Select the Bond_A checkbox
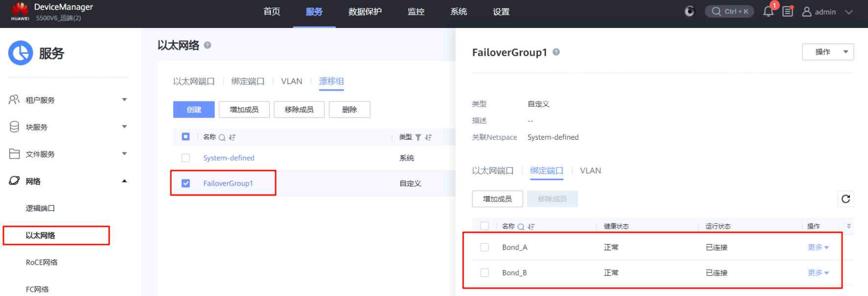Screen dimensions: 868x296 coord(485,247)
